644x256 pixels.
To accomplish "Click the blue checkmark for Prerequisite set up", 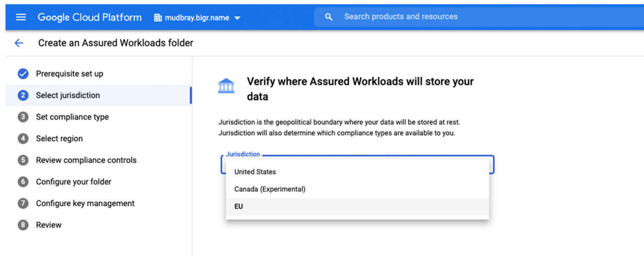I will click(23, 74).
